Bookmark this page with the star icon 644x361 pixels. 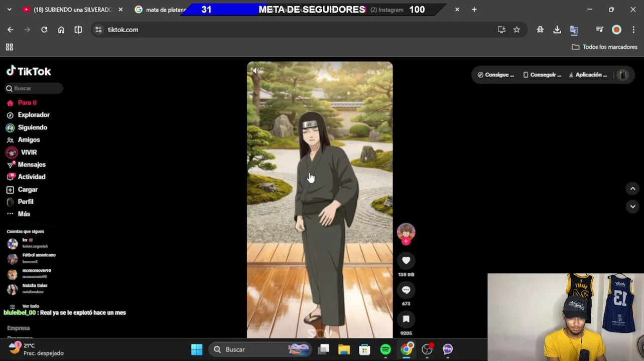pos(517,30)
